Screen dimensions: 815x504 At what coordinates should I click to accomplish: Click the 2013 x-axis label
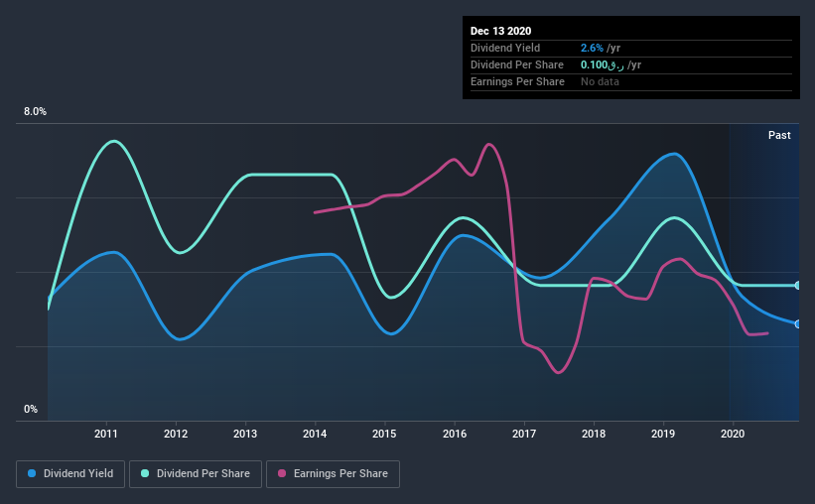point(245,434)
